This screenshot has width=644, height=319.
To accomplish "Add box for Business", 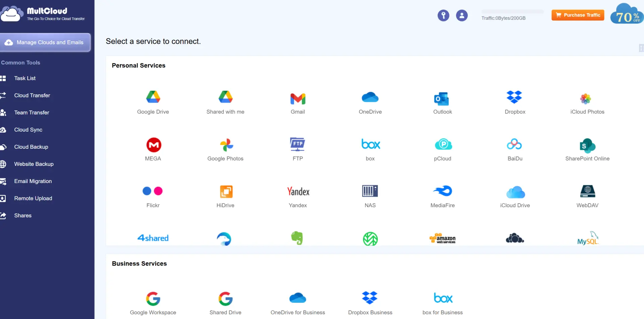I will click(443, 303).
